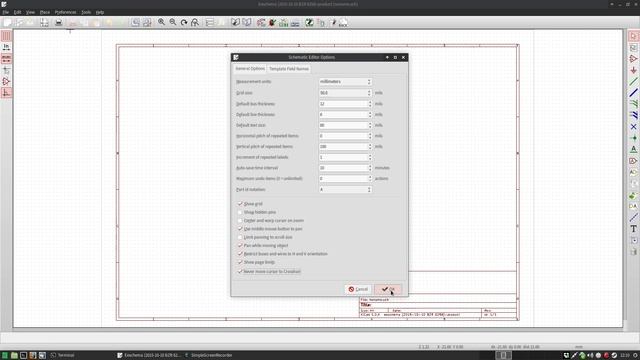
Task: Open the Page settings icon in toolbar
Action: [44, 22]
